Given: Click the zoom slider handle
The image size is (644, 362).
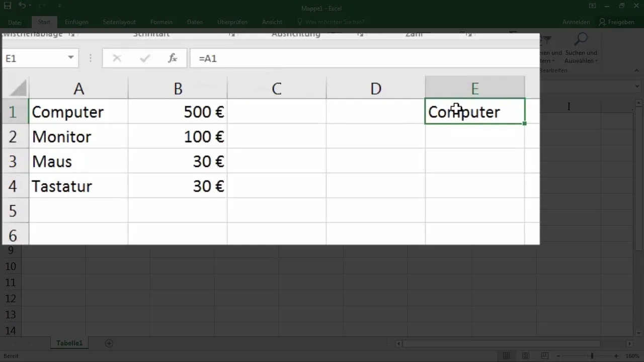Looking at the screenshot, I should (592, 356).
